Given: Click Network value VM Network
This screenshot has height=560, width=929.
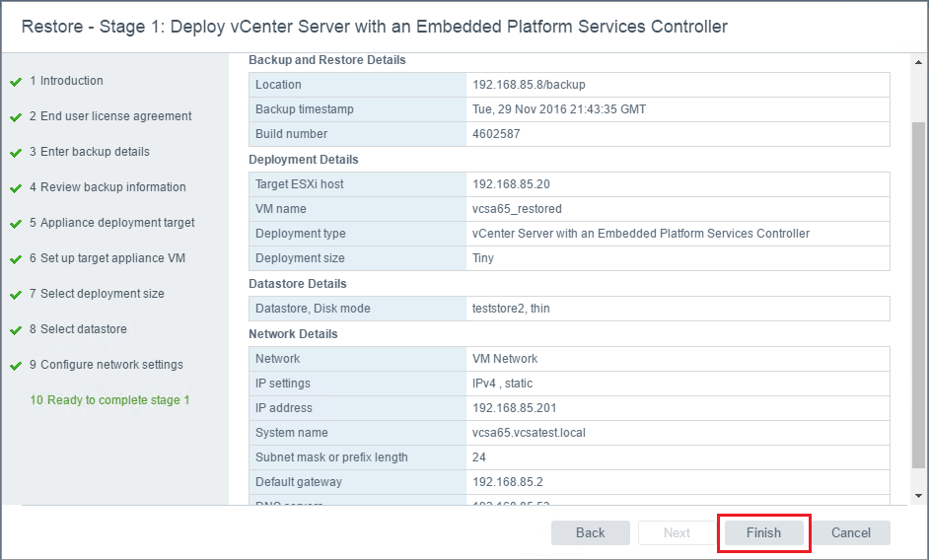Looking at the screenshot, I should coord(505,359).
